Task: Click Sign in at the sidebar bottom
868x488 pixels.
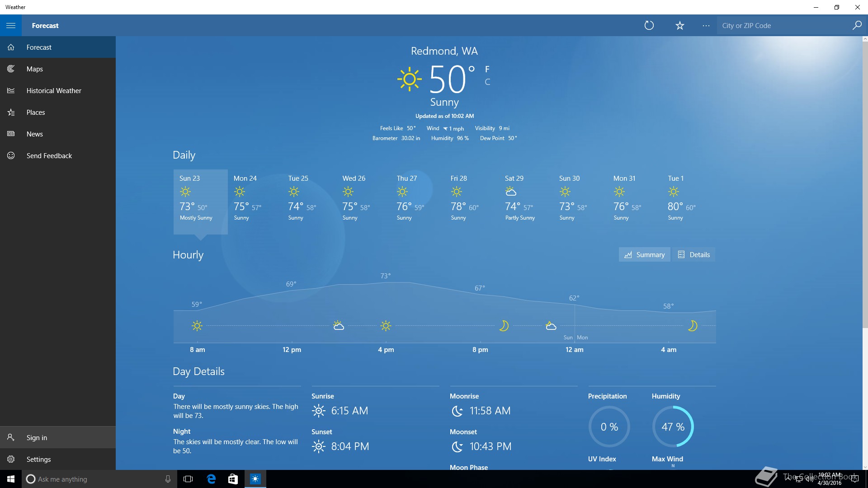Action: (x=58, y=437)
